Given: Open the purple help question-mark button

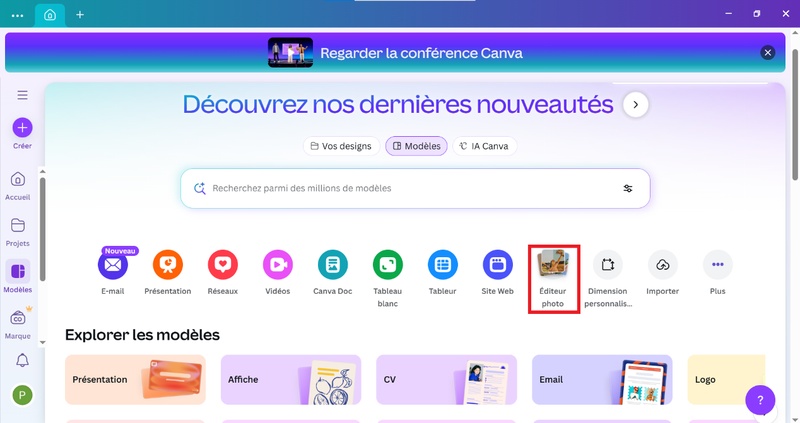Looking at the screenshot, I should 760,400.
